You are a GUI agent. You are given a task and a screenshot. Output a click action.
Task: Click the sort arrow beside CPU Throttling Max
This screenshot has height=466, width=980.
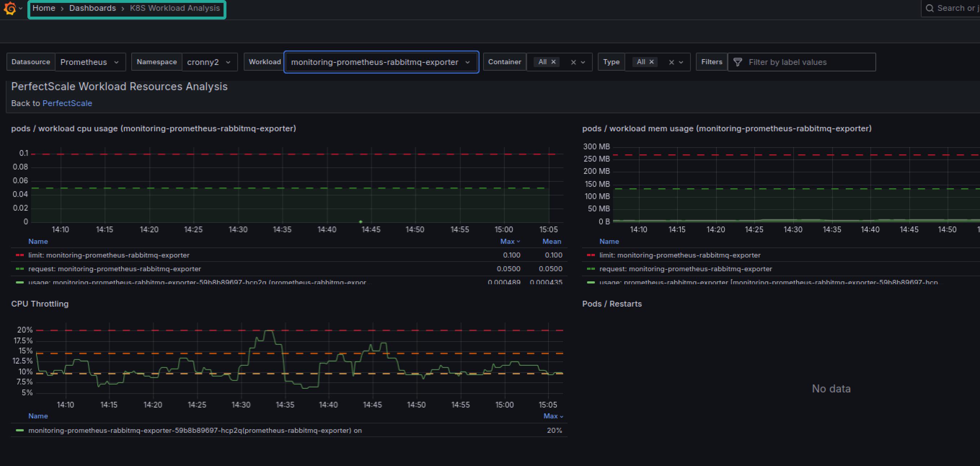(561, 417)
